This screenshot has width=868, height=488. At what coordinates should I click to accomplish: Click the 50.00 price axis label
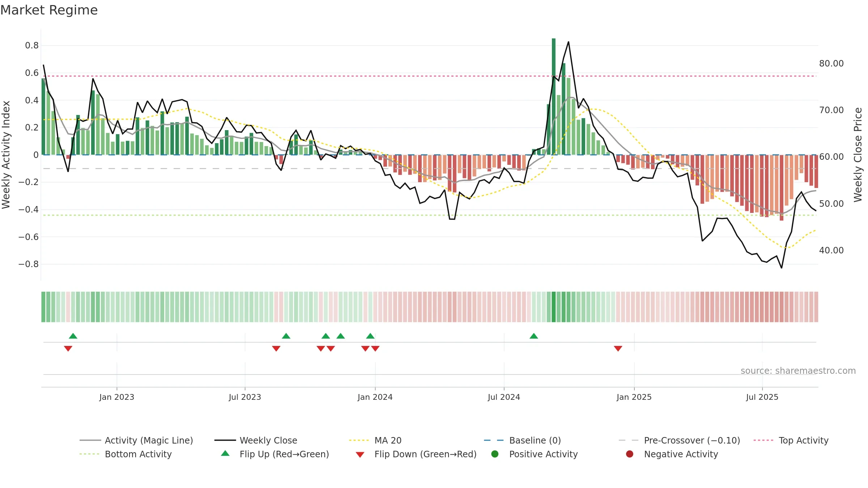[831, 204]
